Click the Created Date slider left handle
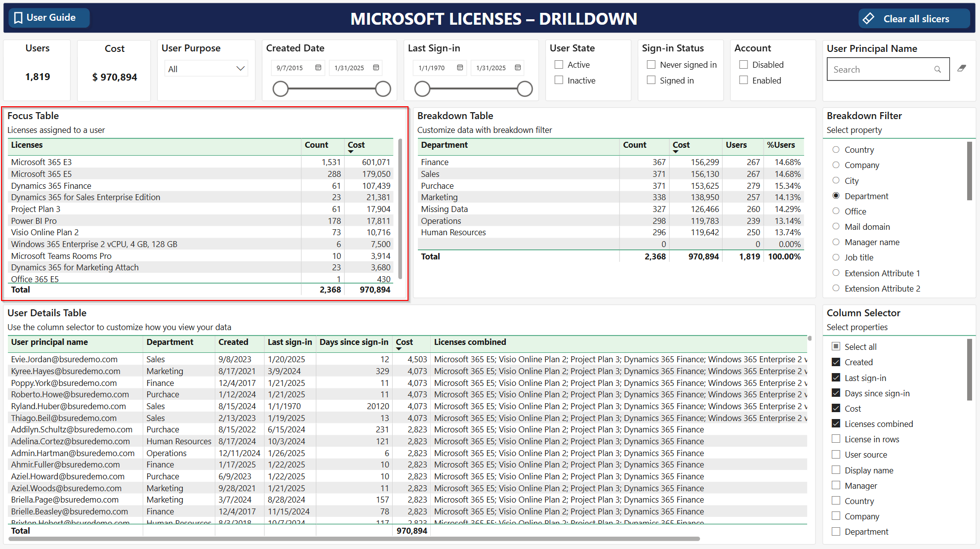Viewport: 980px width, 549px height. tap(281, 89)
